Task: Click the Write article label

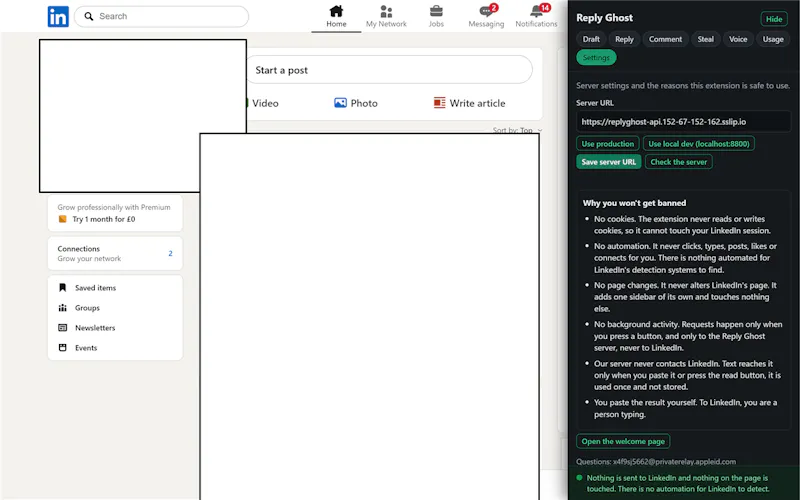Action: pos(477,103)
